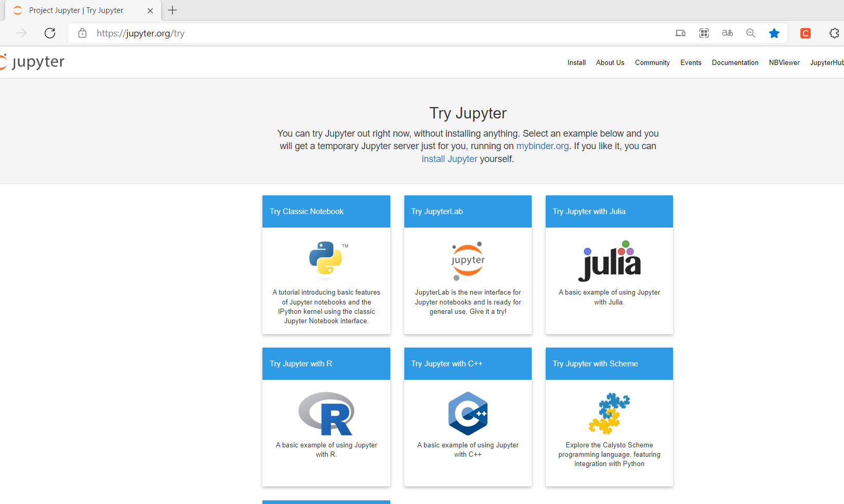The image size is (844, 504).
Task: Open the zoom magnifier icon in address bar
Action: tap(750, 33)
